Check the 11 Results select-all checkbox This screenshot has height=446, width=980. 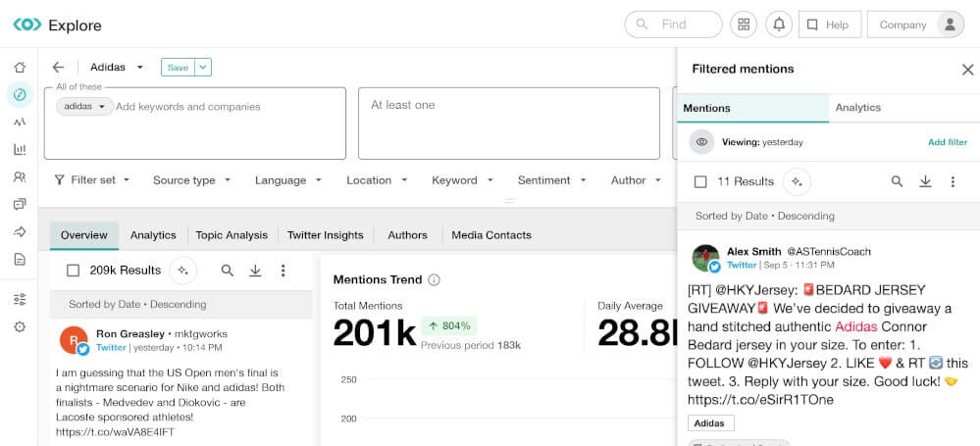point(700,181)
